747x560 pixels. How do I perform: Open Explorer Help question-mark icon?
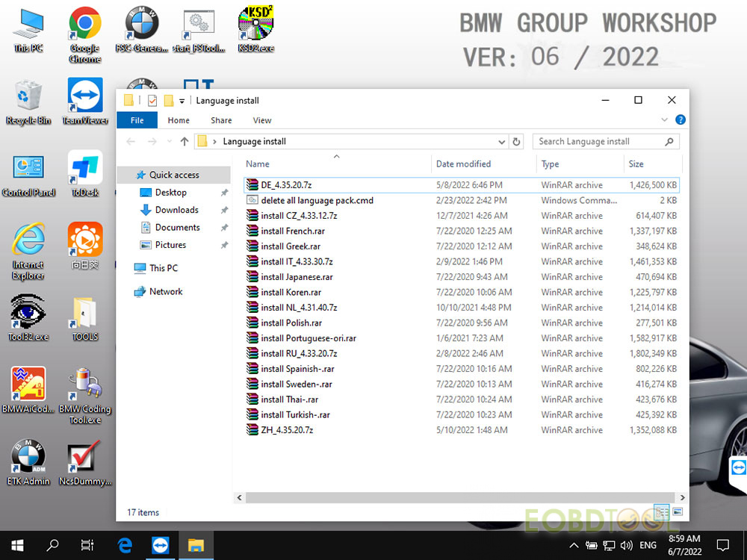pos(681,120)
